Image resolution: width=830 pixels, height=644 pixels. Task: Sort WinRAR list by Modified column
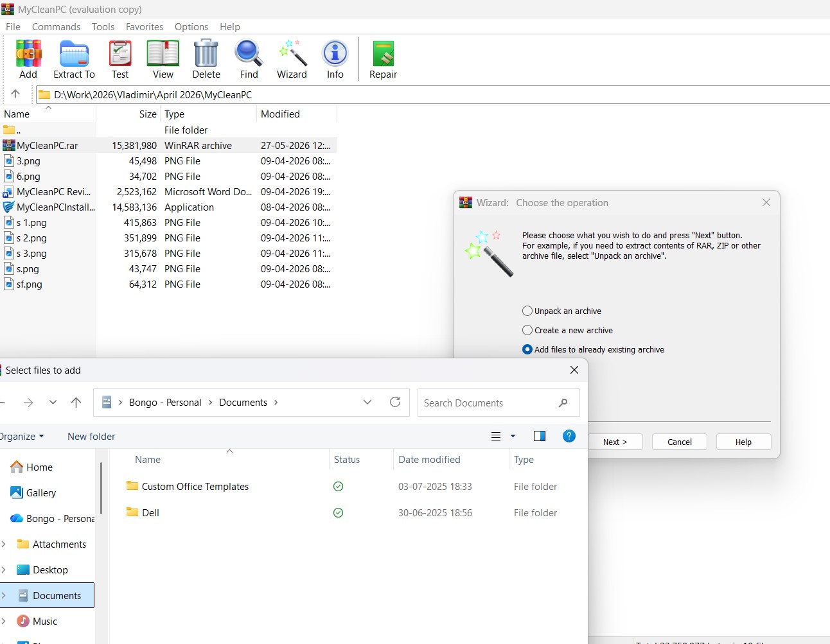tap(296, 114)
